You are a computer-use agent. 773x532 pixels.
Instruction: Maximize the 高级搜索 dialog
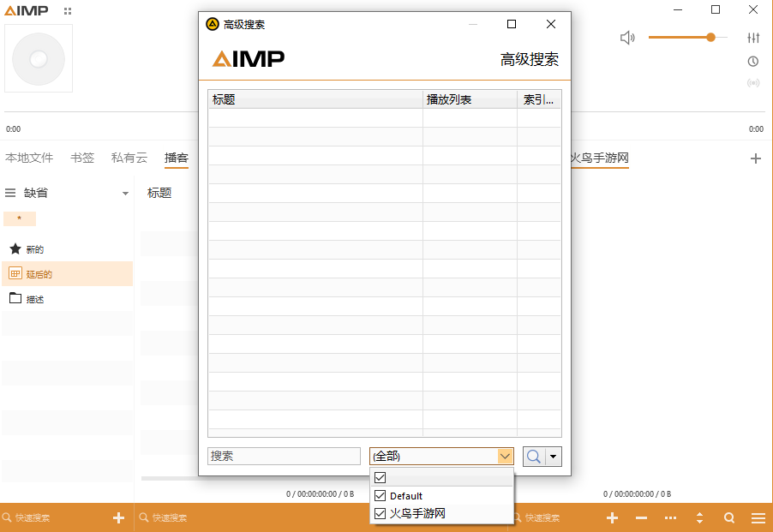[x=512, y=24]
